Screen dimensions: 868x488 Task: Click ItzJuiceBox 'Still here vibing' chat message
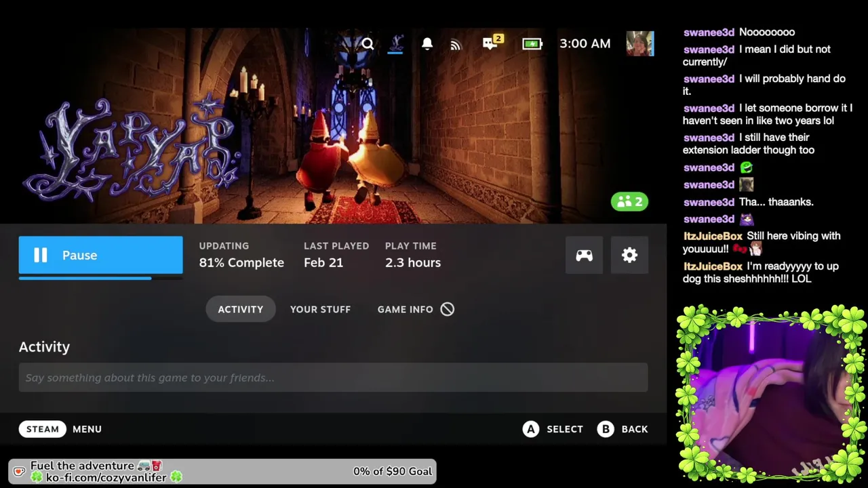(762, 242)
